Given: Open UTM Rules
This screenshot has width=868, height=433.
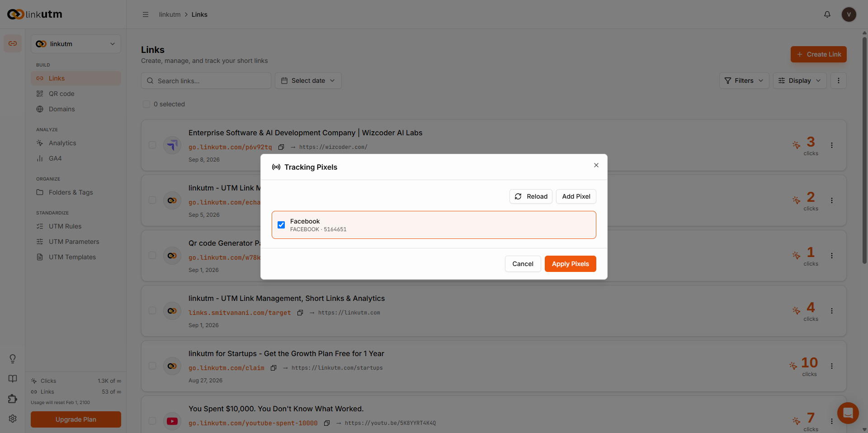Looking at the screenshot, I should coord(76,226).
